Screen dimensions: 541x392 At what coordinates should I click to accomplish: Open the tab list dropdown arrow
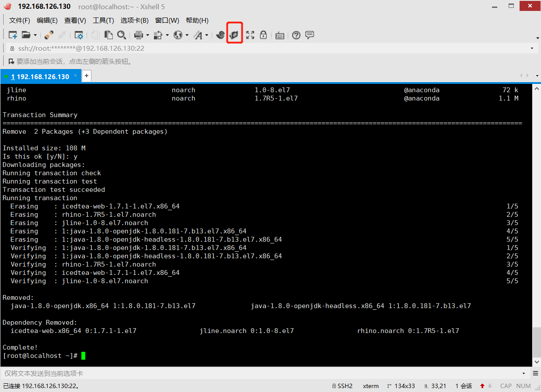[537, 76]
